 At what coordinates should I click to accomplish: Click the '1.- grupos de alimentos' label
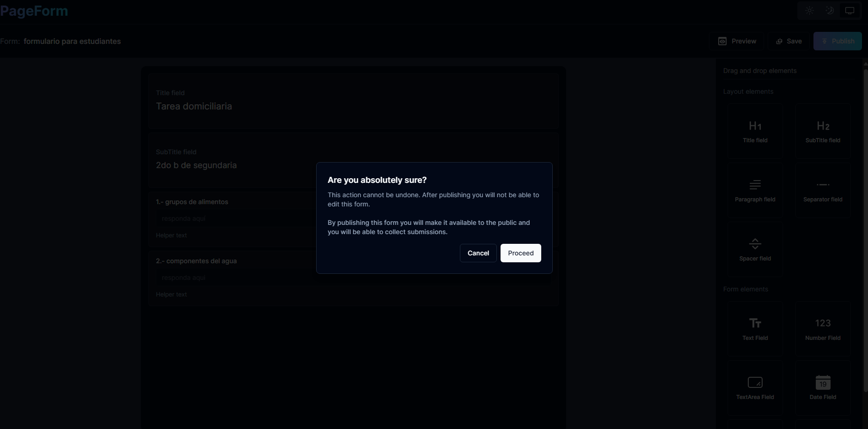pyautogui.click(x=192, y=202)
